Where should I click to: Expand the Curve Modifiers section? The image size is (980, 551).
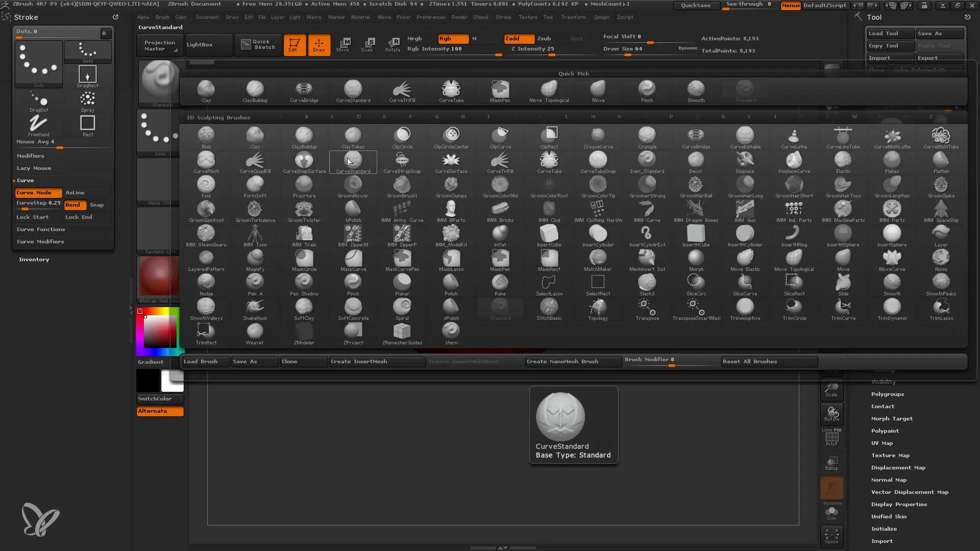[x=40, y=241]
